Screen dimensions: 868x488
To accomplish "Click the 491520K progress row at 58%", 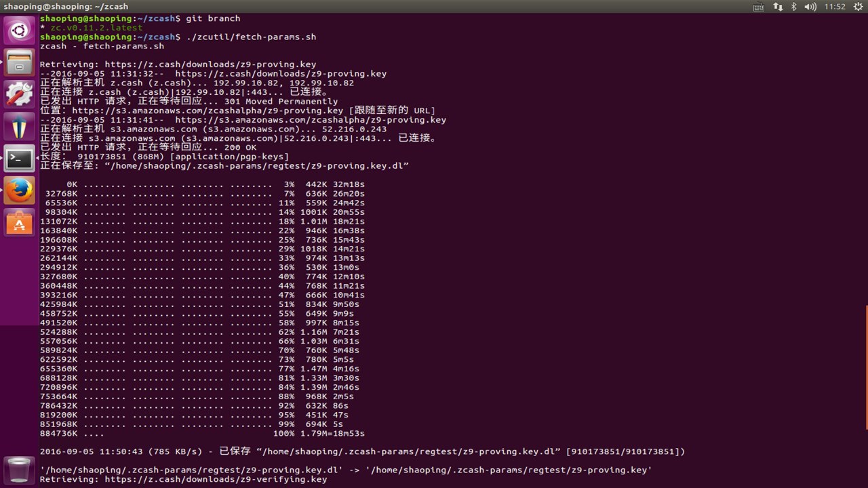I will pos(199,323).
